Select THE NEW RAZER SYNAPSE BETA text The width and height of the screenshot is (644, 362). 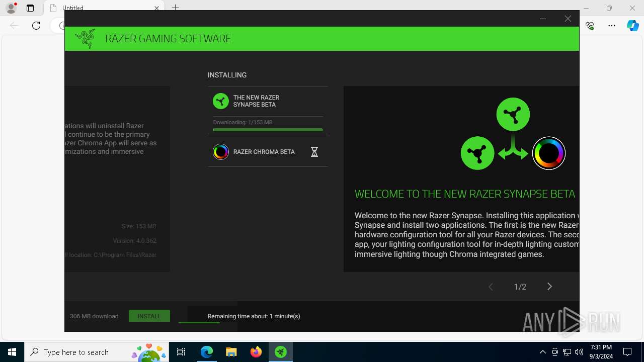(x=256, y=101)
